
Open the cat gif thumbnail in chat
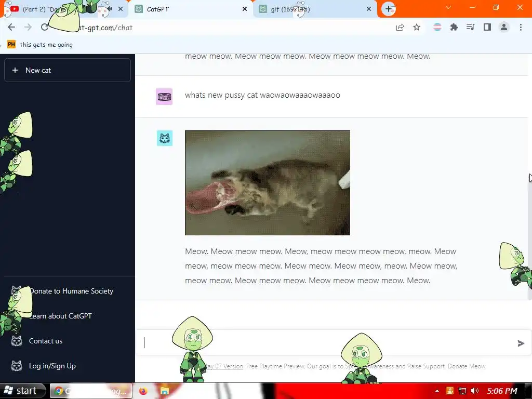[268, 183]
